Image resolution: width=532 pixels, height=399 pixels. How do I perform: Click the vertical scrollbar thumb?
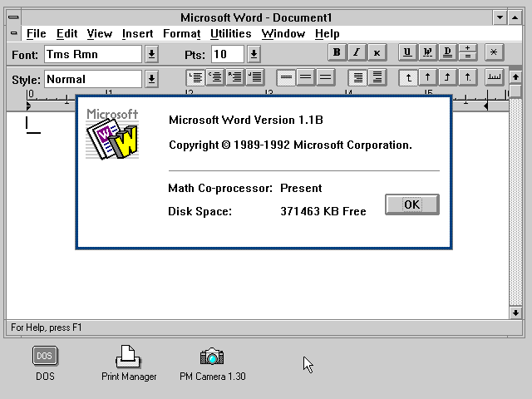click(515, 91)
